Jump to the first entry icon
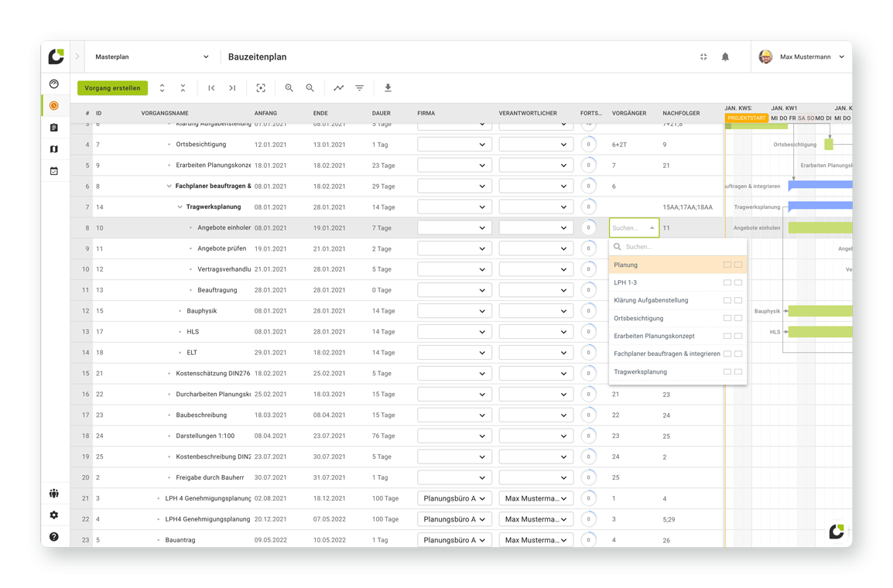The width and height of the screenshot is (893, 588). 211,88
